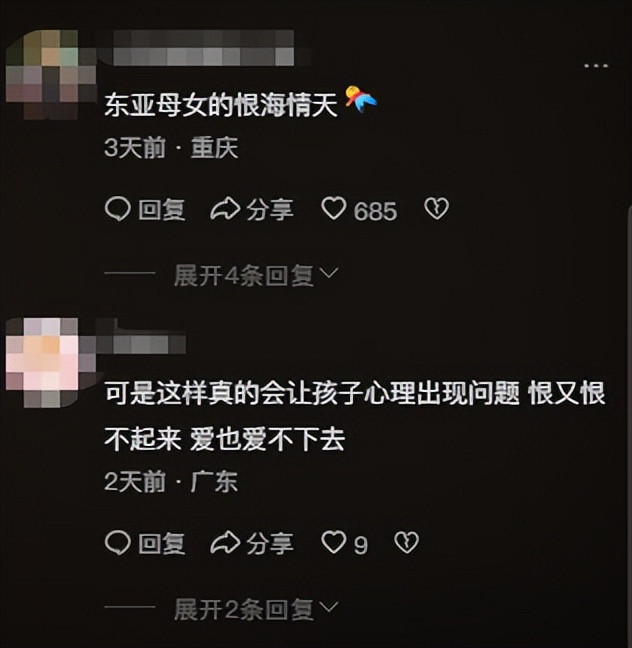Open the three-dot more options menu

[x=596, y=66]
